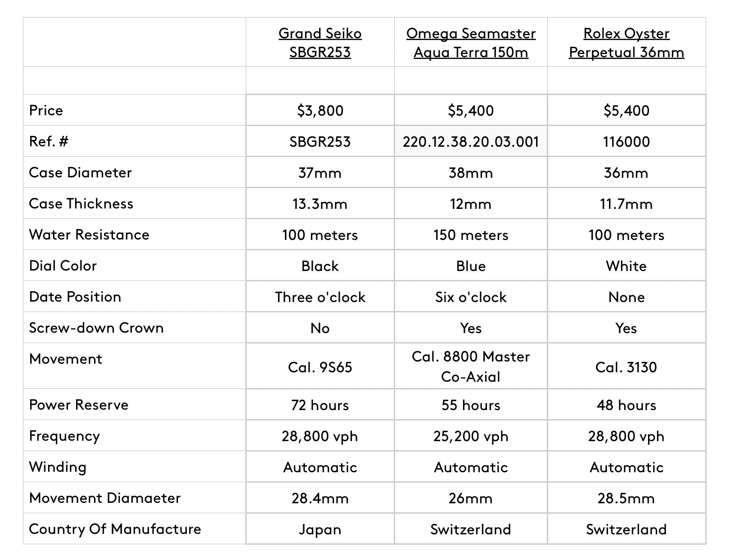This screenshot has height=560, width=730.
Task: Click the Rolex reference number 116000
Action: [626, 142]
